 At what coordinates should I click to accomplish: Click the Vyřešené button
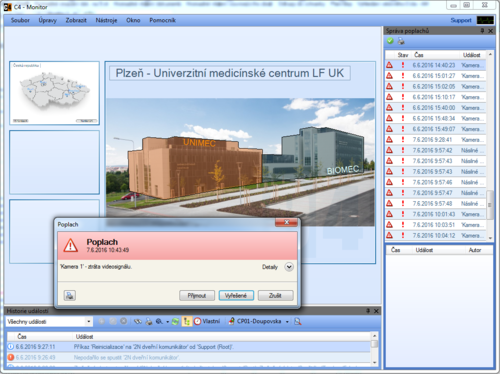pos(236,296)
